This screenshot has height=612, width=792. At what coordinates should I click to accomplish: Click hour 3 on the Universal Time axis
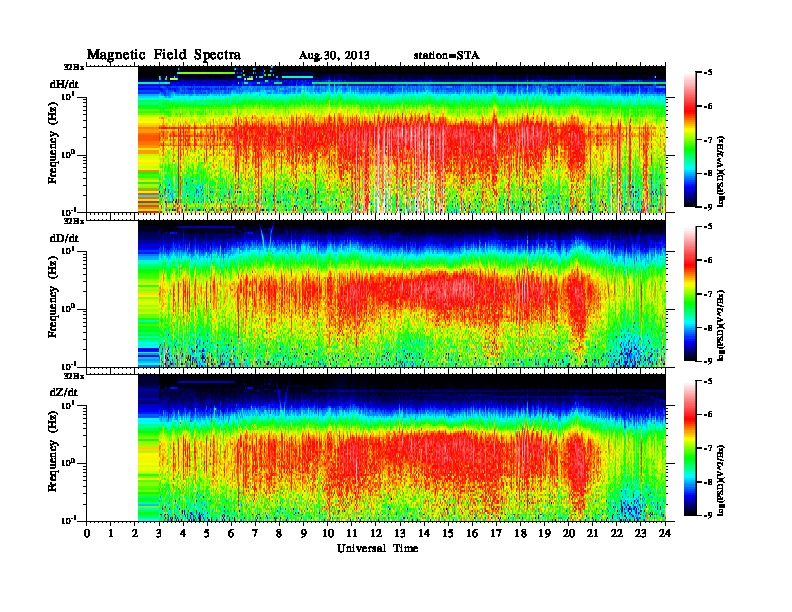click(x=159, y=534)
